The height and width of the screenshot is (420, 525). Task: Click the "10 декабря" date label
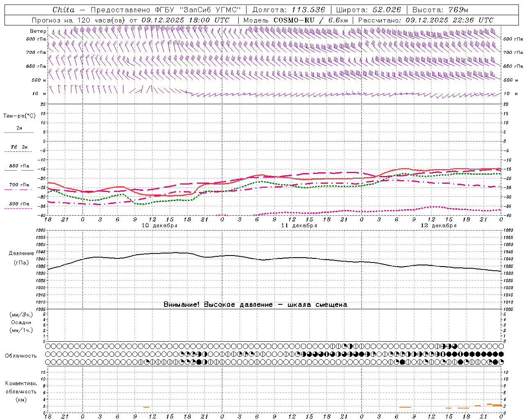(160, 226)
